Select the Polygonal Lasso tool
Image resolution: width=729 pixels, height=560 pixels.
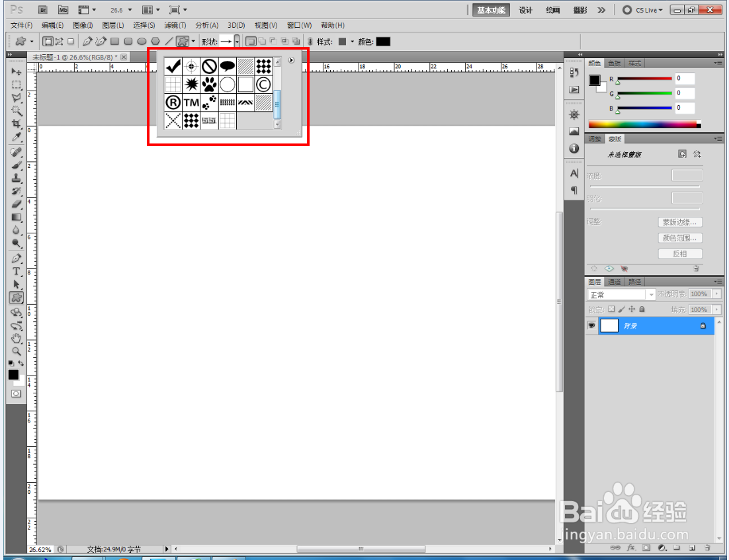17,98
